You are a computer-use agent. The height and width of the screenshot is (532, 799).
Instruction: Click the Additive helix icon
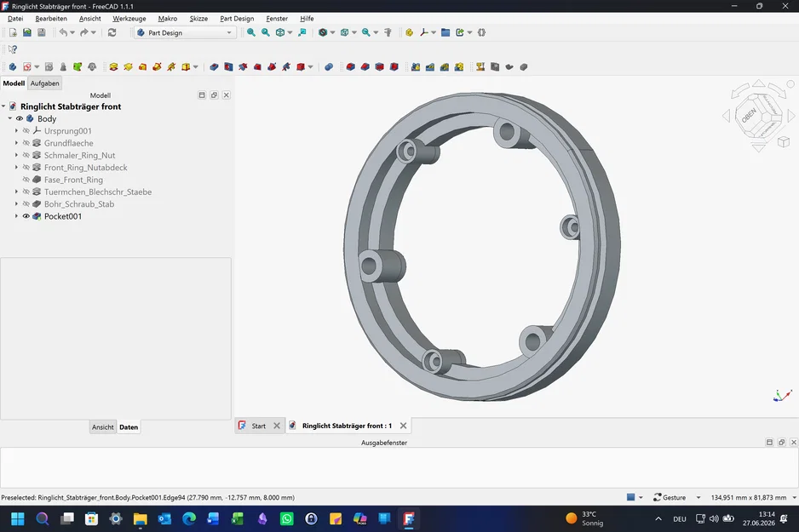pyautogui.click(x=171, y=66)
